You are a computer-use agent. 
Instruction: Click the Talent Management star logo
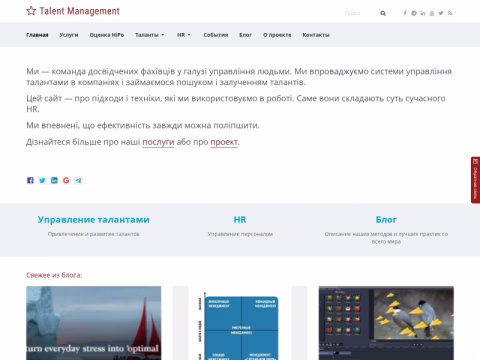pos(31,11)
